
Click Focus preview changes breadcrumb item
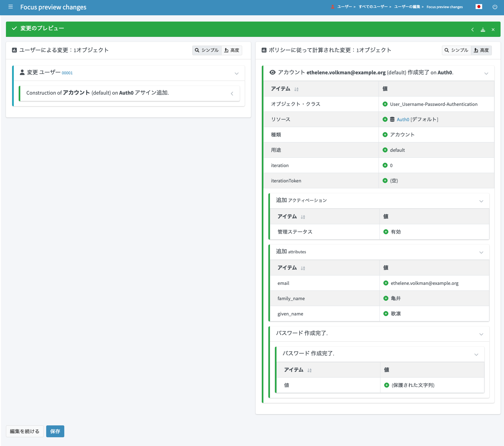(445, 7)
